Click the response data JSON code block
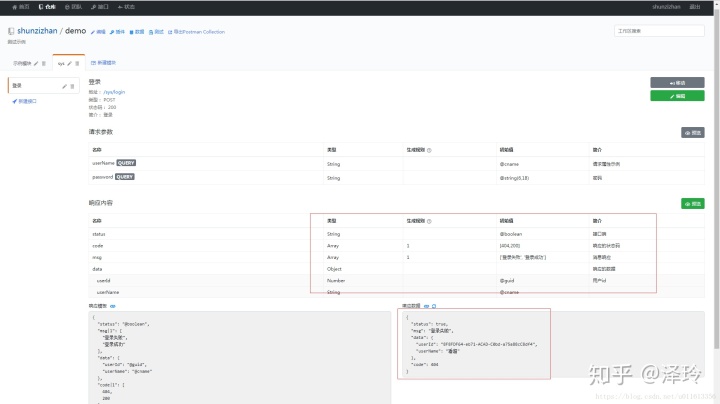The height and width of the screenshot is (404, 720). [x=551, y=344]
